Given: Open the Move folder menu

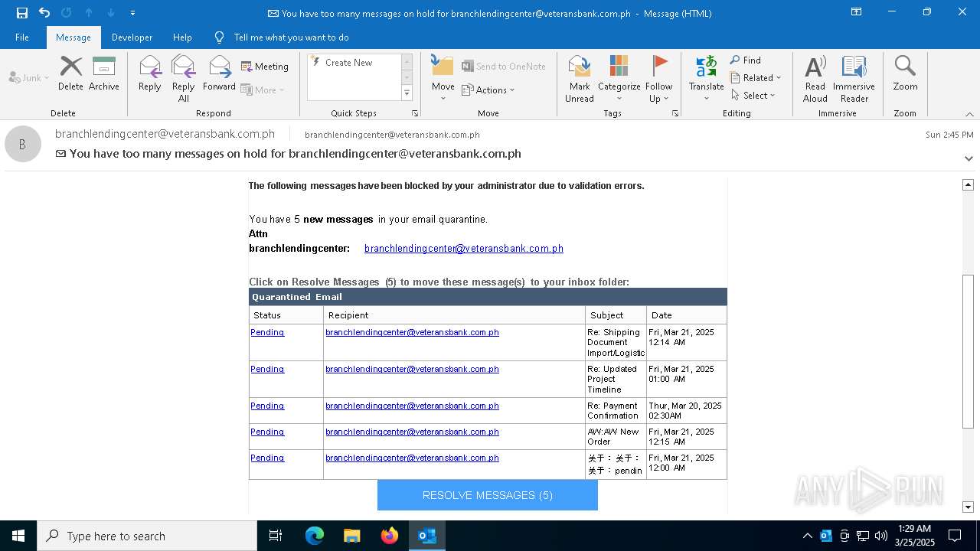Looking at the screenshot, I should coord(443,79).
